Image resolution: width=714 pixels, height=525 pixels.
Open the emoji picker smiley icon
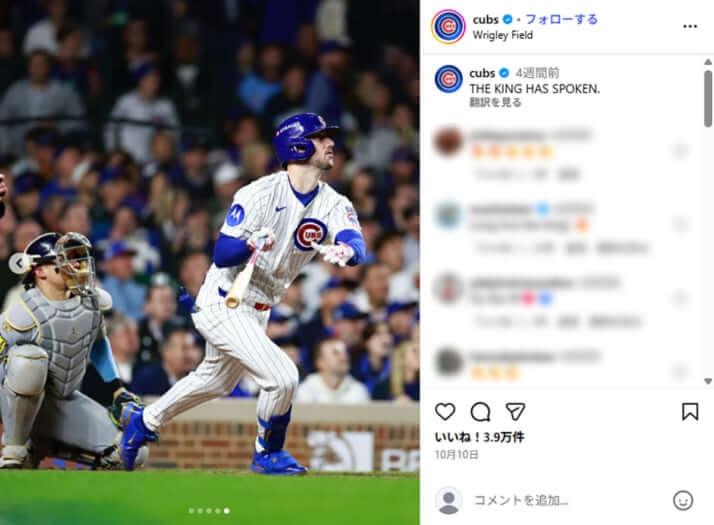[x=683, y=500]
